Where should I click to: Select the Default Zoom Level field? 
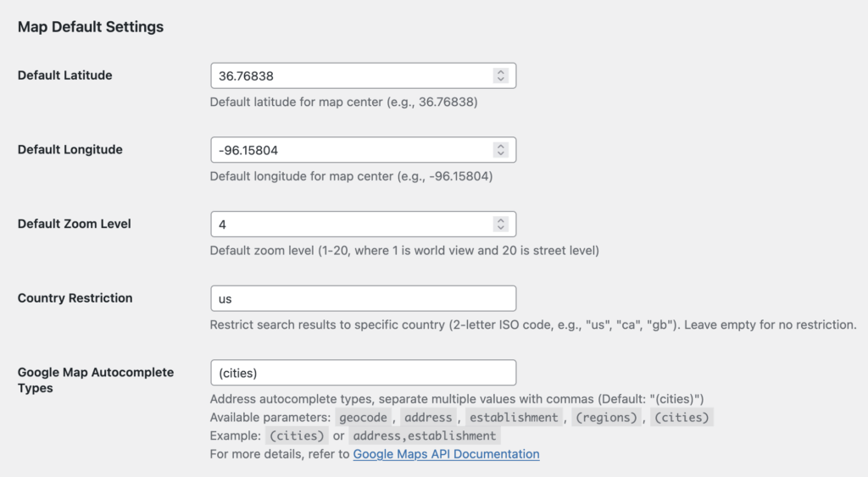tap(348, 225)
